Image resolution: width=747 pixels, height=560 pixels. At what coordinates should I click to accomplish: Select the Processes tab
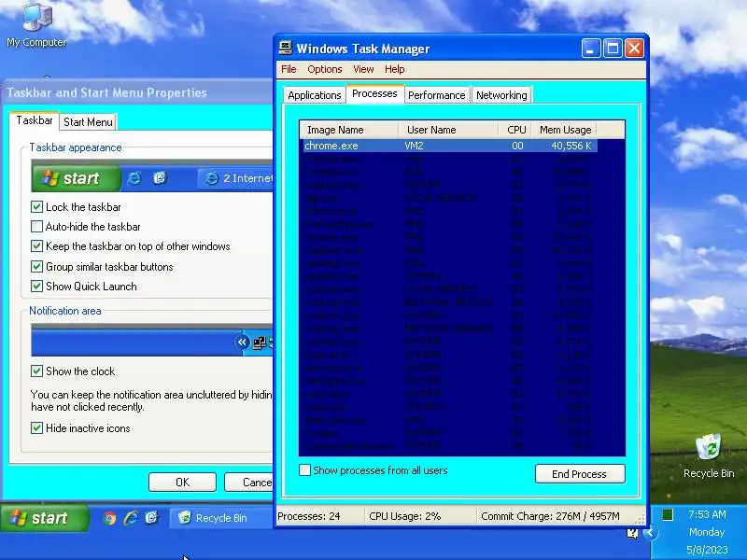click(x=374, y=93)
